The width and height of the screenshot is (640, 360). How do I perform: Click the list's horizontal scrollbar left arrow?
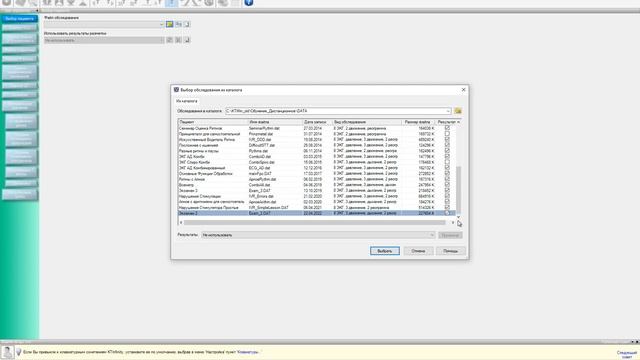coord(181,222)
